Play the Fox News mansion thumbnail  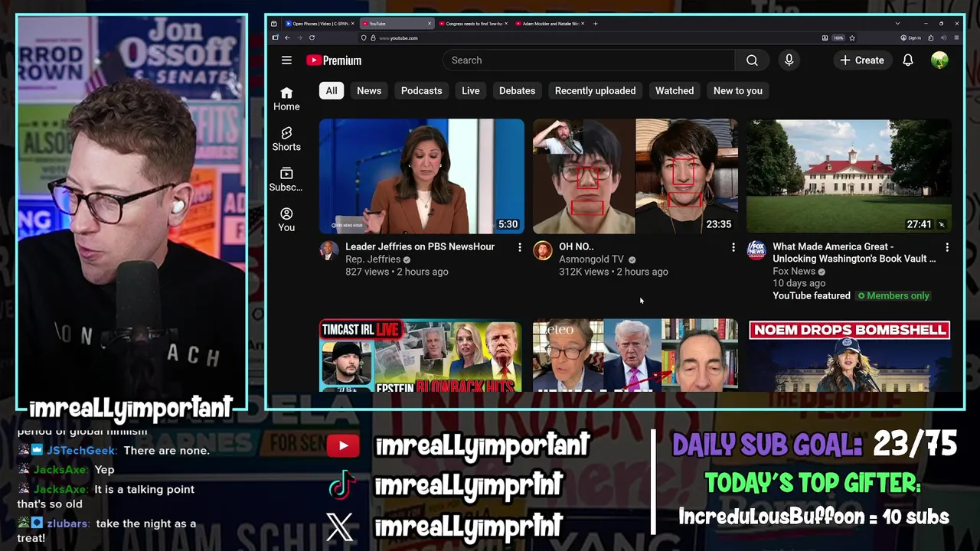(x=849, y=176)
